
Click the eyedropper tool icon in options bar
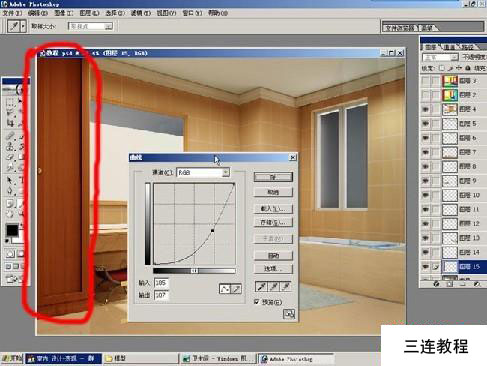[x=14, y=26]
